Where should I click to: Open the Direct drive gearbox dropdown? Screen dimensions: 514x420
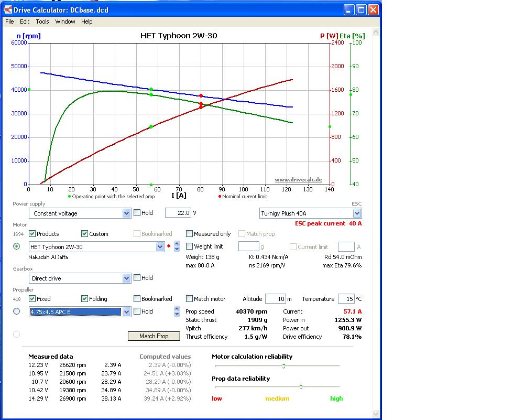point(126,278)
